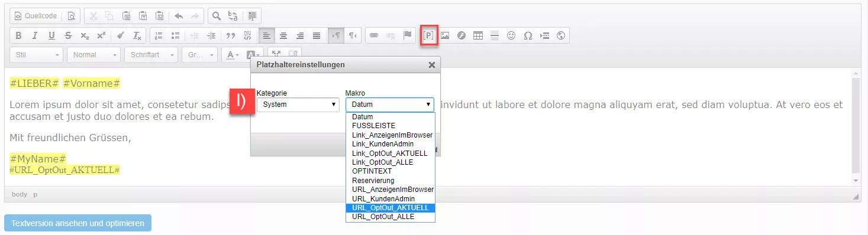Viewport: 868px width, 235px height.
Task: Insert an anchor with the flag icon
Action: pos(407,35)
